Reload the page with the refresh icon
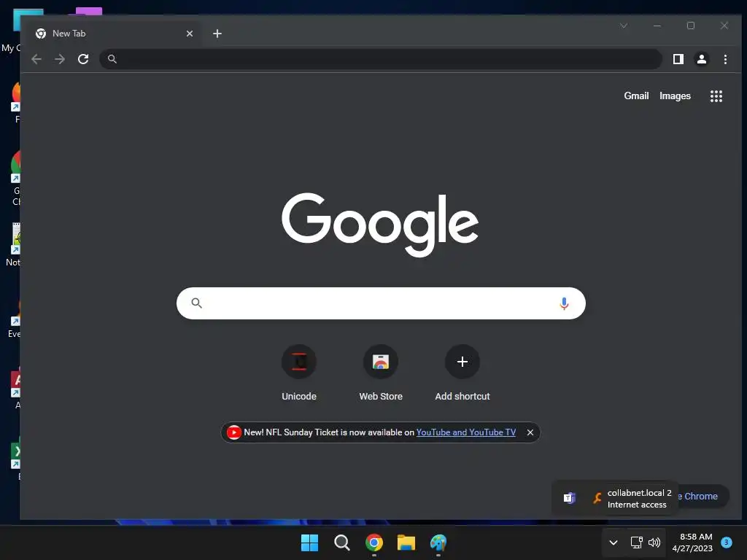Image resolution: width=747 pixels, height=560 pixels. click(83, 59)
